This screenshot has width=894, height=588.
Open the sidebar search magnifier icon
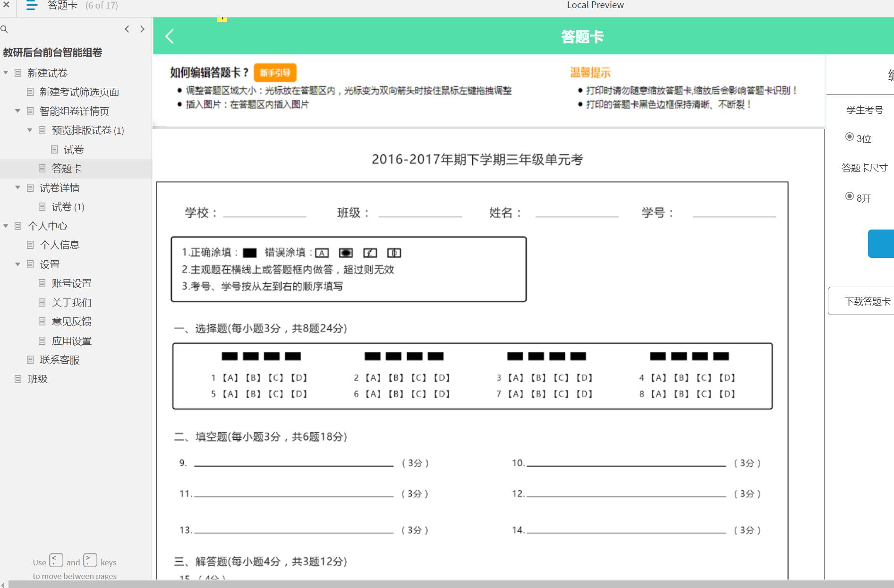[x=4, y=29]
